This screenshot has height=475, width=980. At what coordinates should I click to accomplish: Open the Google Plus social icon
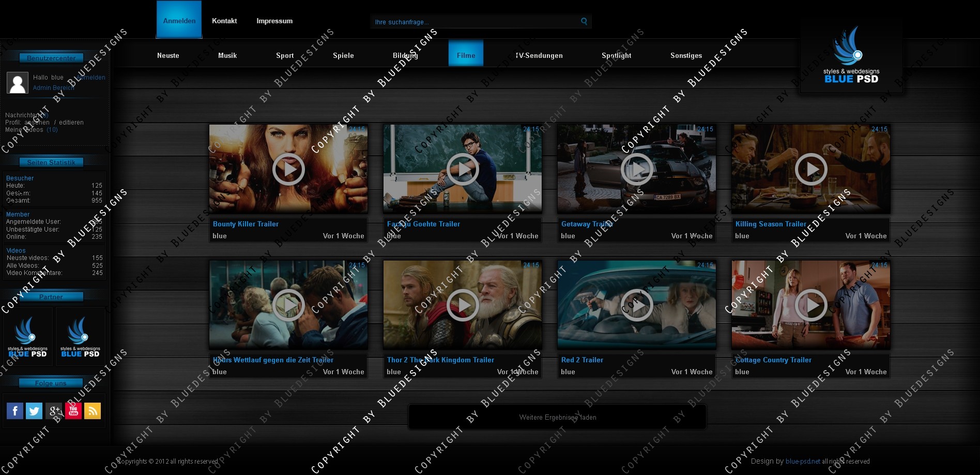(54, 411)
